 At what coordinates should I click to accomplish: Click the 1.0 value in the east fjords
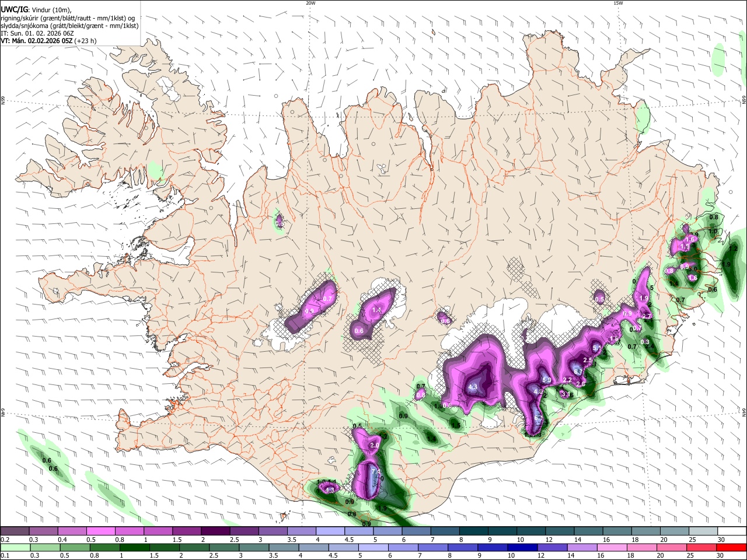[x=713, y=231]
